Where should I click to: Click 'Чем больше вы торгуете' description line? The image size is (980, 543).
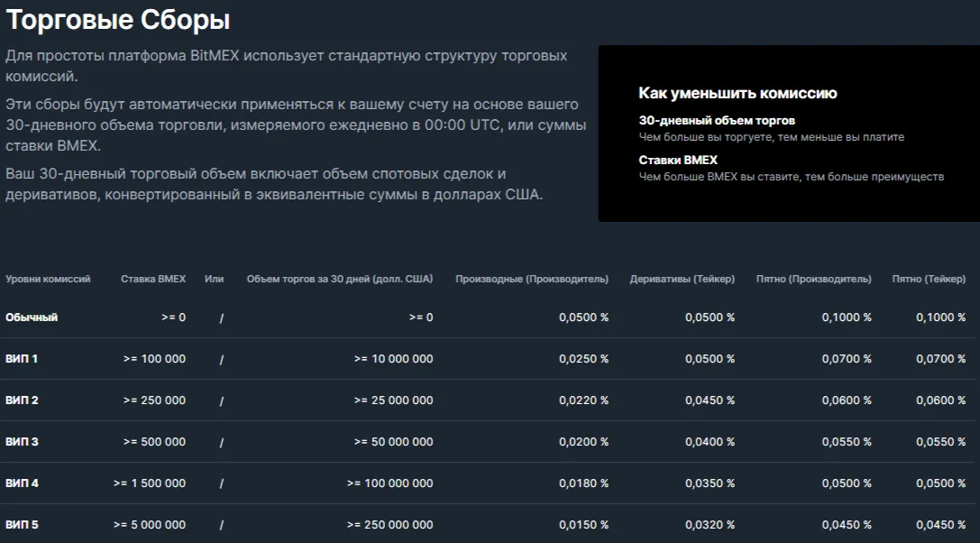(x=771, y=137)
